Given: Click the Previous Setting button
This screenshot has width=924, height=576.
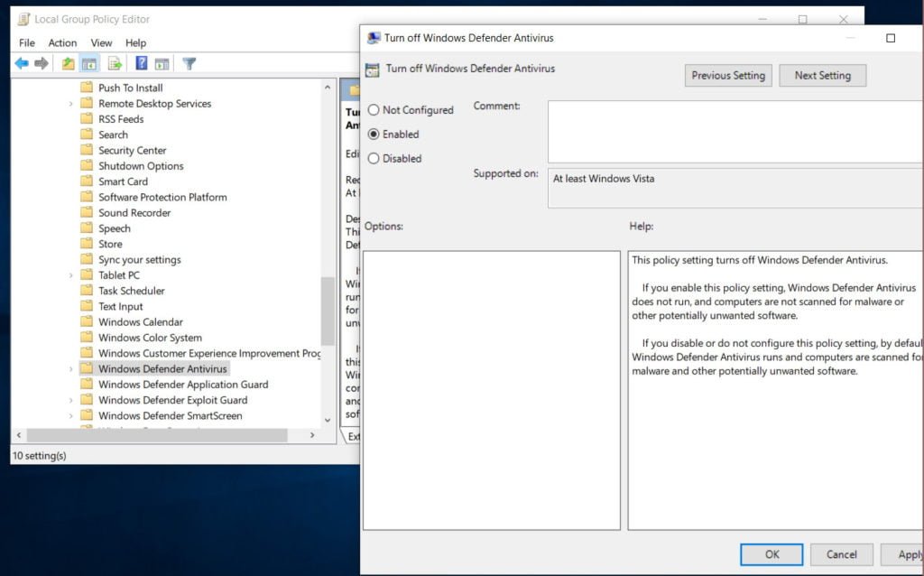Looking at the screenshot, I should tap(728, 76).
